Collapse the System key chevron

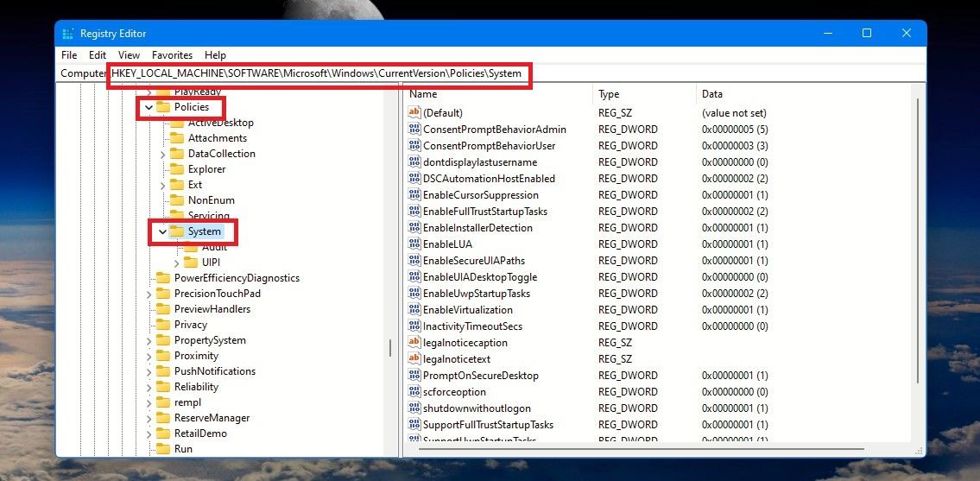(162, 232)
